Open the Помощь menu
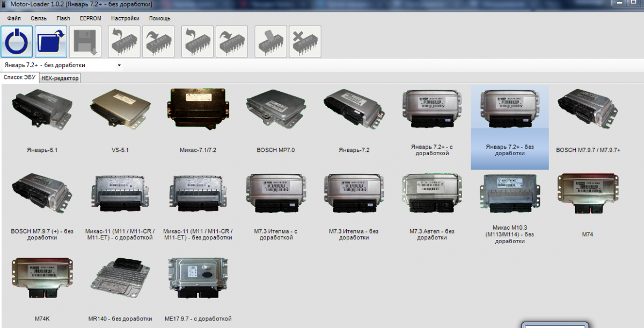This screenshot has width=644, height=328. [x=159, y=18]
